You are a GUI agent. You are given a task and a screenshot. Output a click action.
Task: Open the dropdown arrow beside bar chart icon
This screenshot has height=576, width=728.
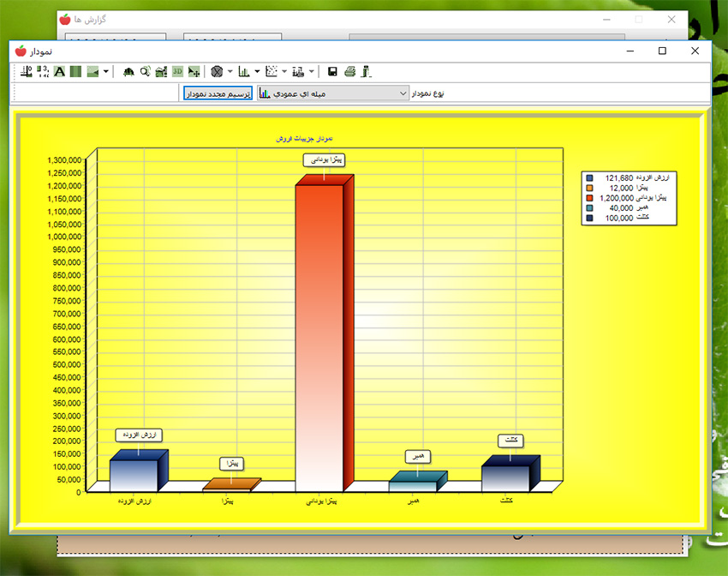pos(257,72)
